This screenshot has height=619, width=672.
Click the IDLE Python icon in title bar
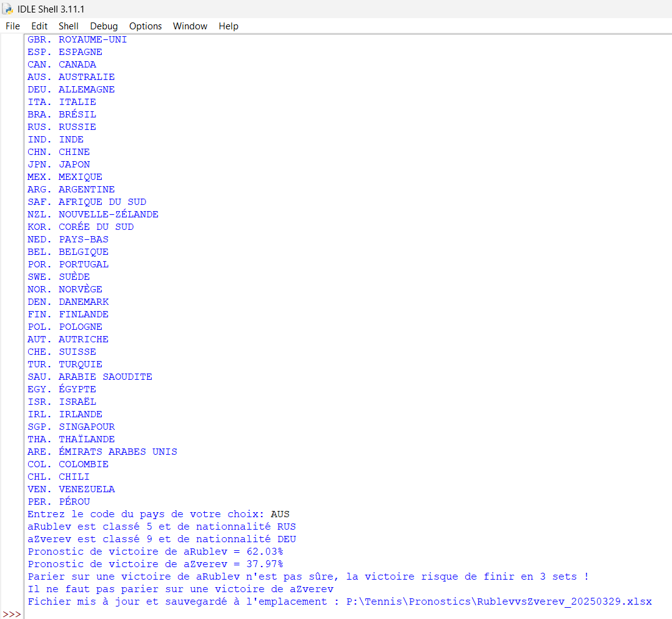[x=8, y=9]
